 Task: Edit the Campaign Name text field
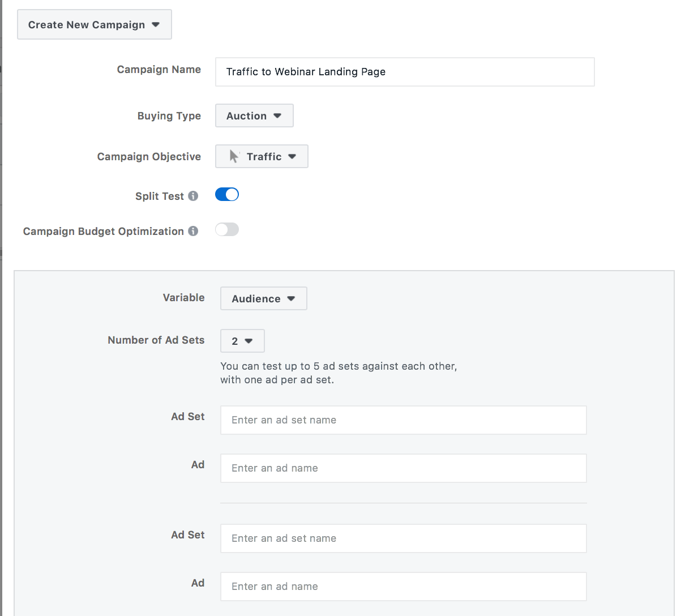tap(405, 72)
